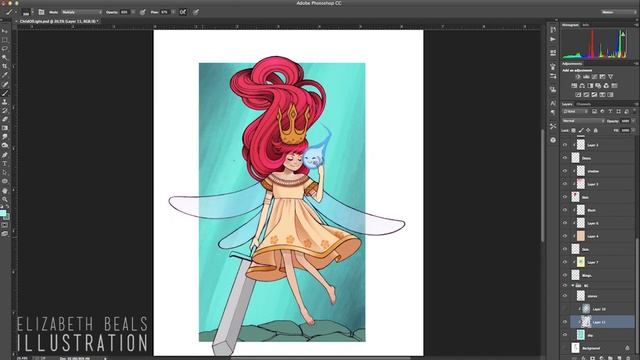Open layer Opacity dropdown arrow
This screenshot has width=640, height=360.
click(x=633, y=121)
